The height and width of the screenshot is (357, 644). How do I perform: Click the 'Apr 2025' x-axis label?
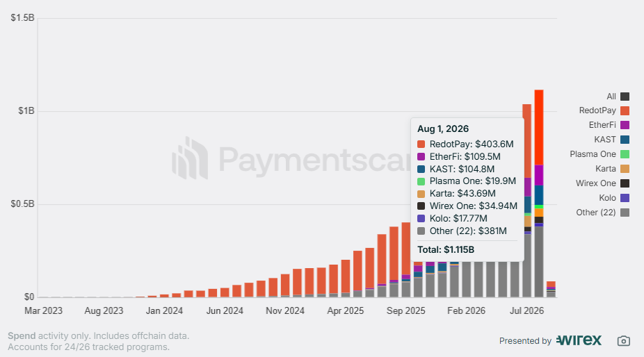(x=346, y=311)
